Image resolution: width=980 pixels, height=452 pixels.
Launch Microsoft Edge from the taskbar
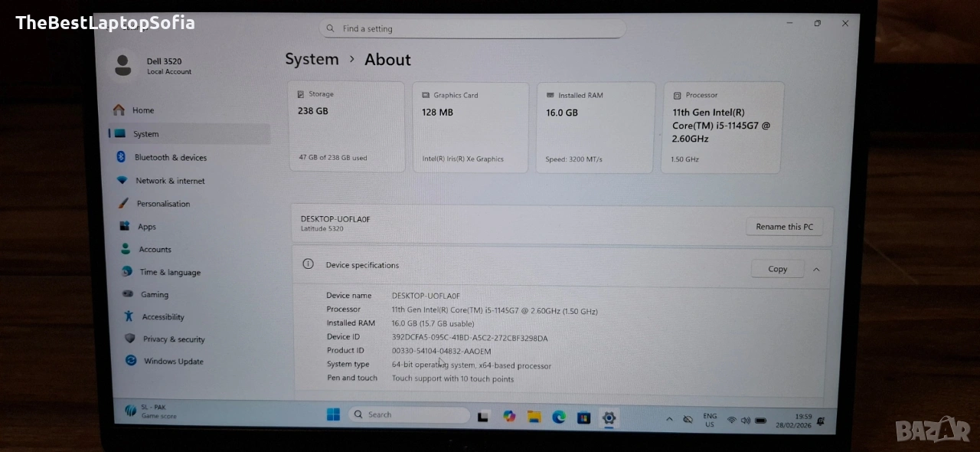click(559, 417)
